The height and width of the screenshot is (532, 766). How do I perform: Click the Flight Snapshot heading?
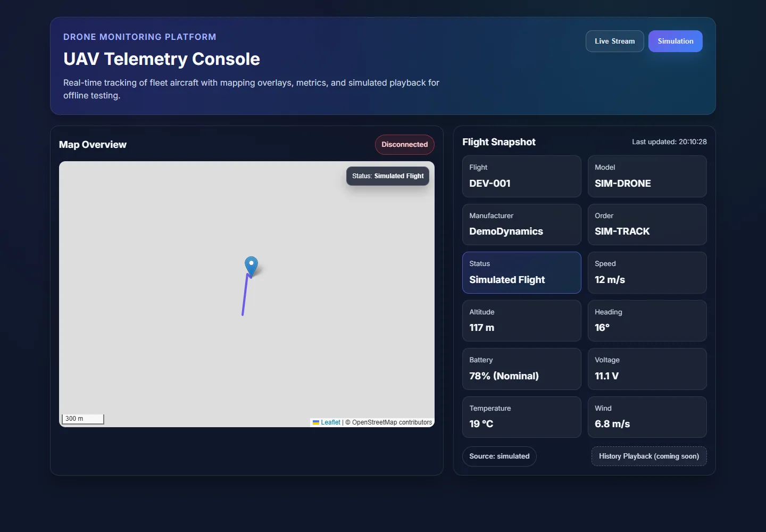499,142
